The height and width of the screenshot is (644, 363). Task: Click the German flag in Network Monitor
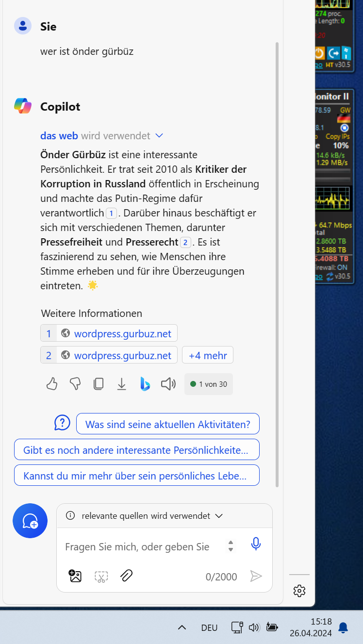pos(344,118)
